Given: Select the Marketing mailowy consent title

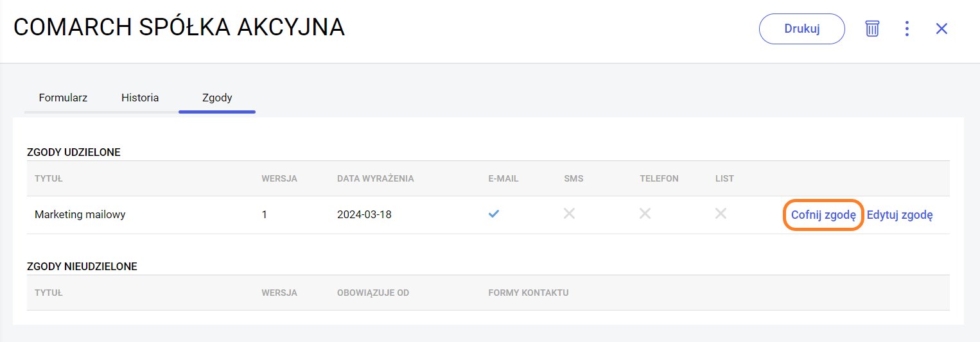Looking at the screenshot, I should point(80,214).
